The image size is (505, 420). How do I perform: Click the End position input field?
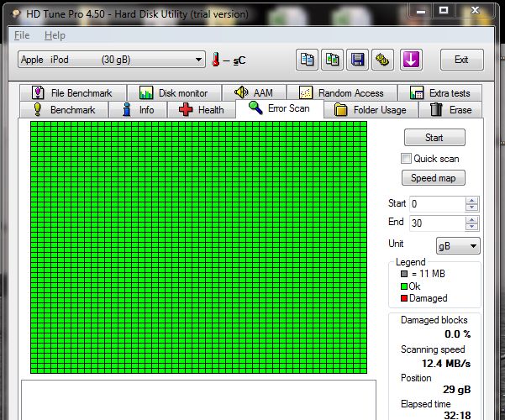click(x=435, y=223)
